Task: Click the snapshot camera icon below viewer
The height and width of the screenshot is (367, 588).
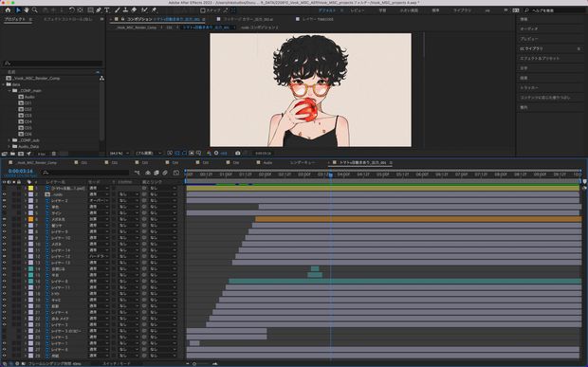Action: 237,153
